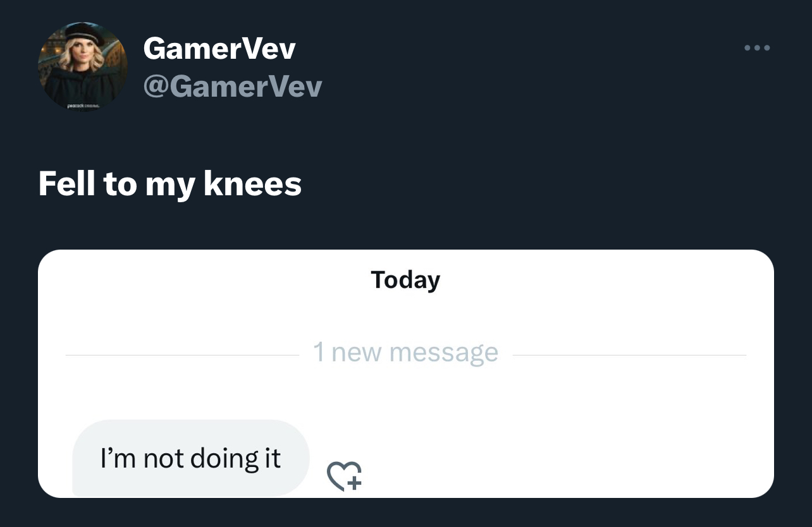This screenshot has height=527, width=812.
Task: Click the divider line right of "1 new message"
Action: pyautogui.click(x=629, y=355)
